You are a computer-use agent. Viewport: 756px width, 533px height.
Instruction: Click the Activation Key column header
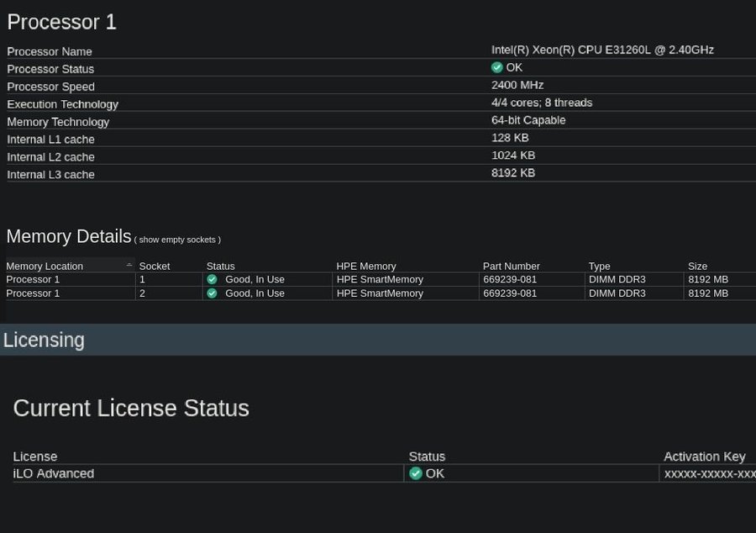(x=704, y=456)
